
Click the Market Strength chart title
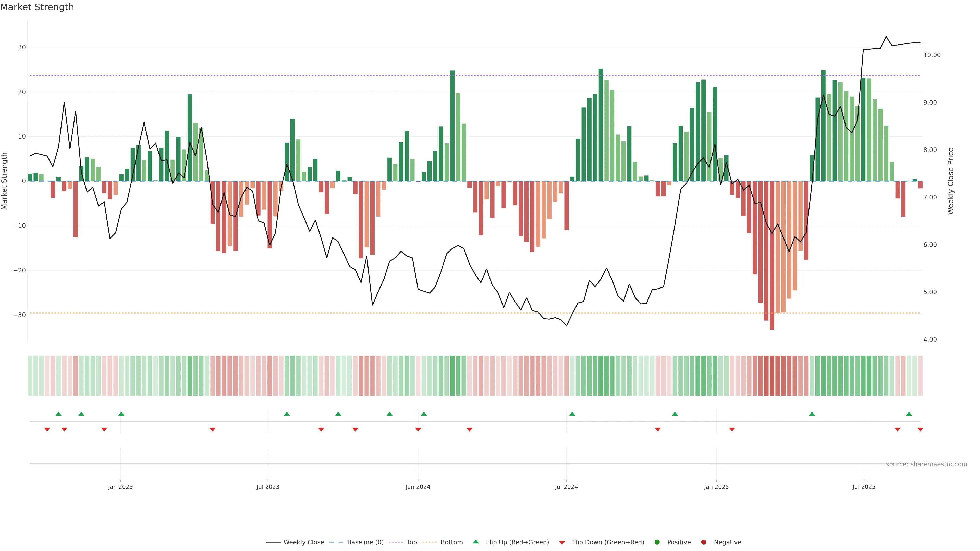pos(37,7)
